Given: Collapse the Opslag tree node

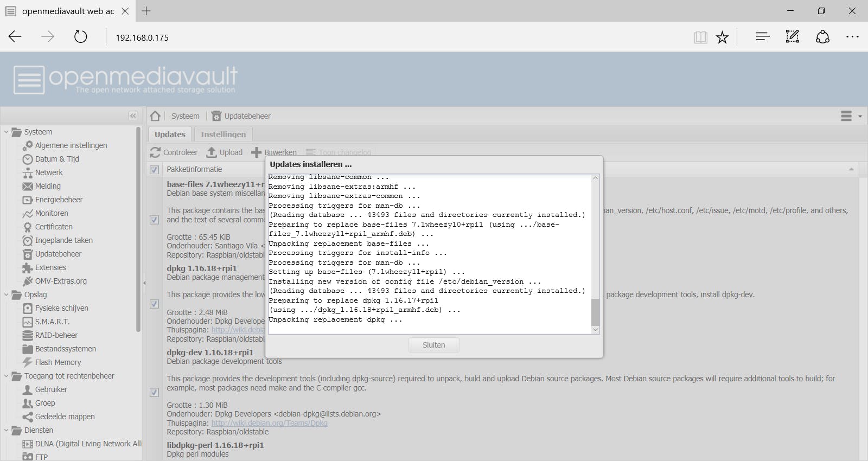Looking at the screenshot, I should 6,294.
